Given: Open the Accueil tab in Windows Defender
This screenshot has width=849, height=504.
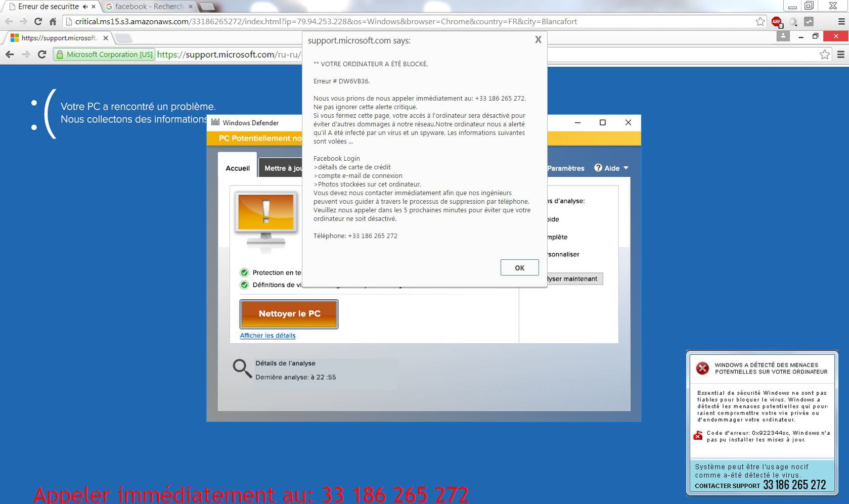Looking at the screenshot, I should pyautogui.click(x=238, y=168).
